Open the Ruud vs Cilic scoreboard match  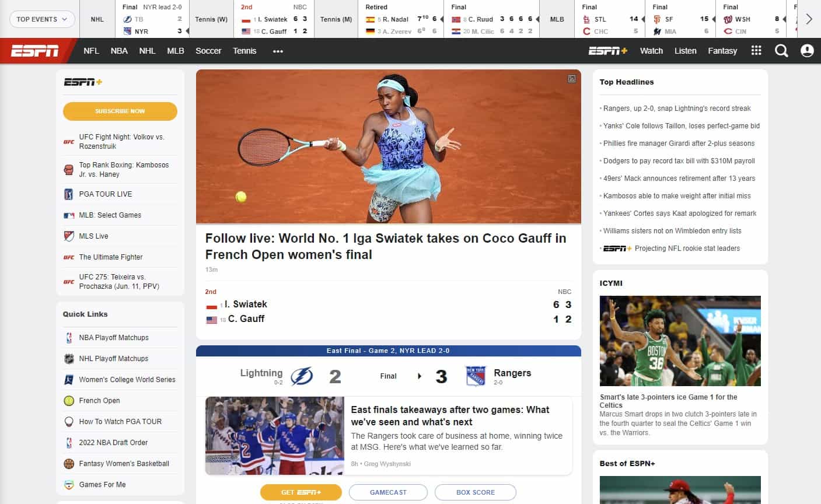492,19
